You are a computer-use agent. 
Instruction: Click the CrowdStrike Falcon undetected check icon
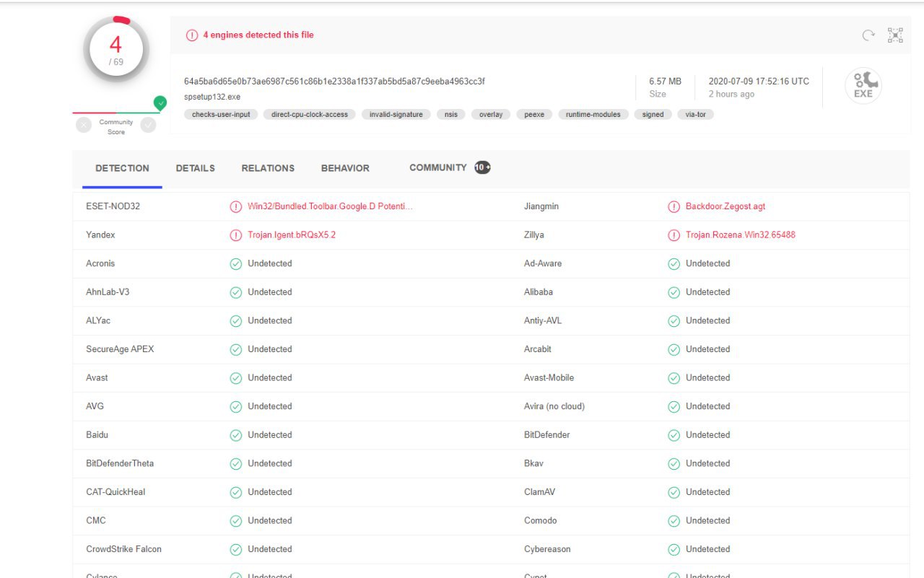235,550
